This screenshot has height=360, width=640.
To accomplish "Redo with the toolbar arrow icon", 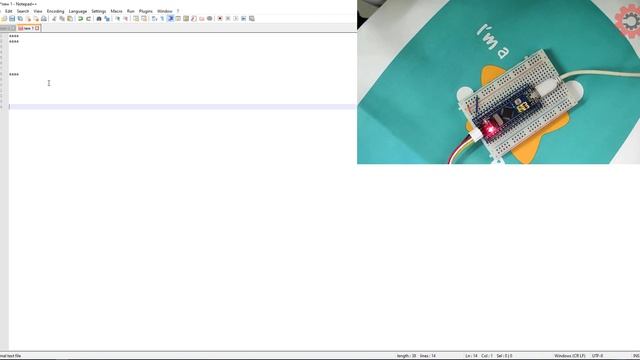I will pos(88,18).
